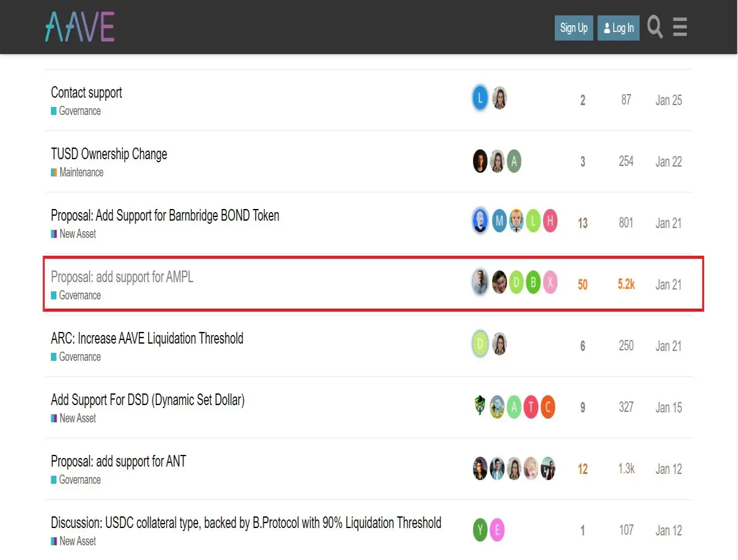Click the L avatar in Contact support row
The width and height of the screenshot is (738, 560).
click(480, 98)
